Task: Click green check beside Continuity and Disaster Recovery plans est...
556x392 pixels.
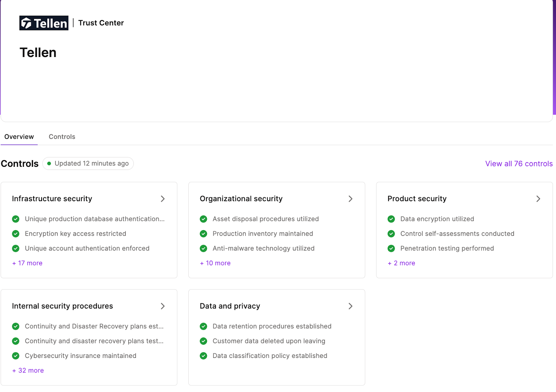Action: coord(16,326)
